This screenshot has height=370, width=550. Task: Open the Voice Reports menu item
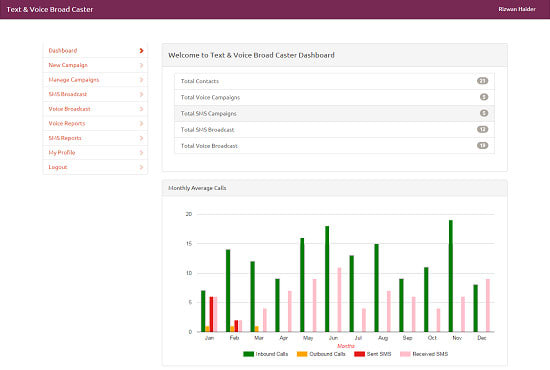click(x=95, y=123)
